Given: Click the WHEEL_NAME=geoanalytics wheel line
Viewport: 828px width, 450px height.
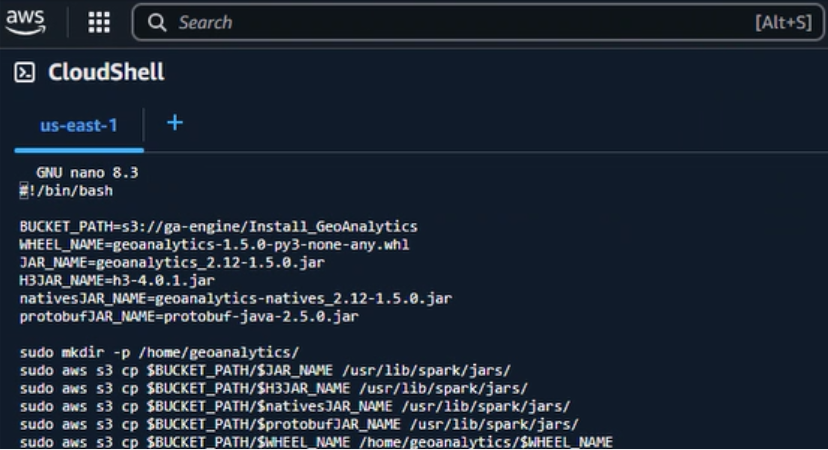Looking at the screenshot, I should pyautogui.click(x=214, y=245).
